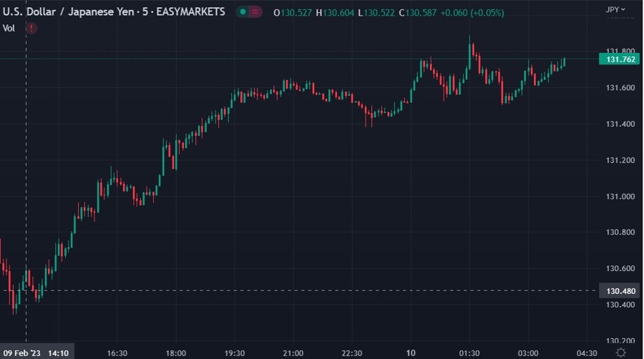This screenshot has height=359, width=644.
Task: Click the current price label 131.762
Action: click(x=620, y=59)
